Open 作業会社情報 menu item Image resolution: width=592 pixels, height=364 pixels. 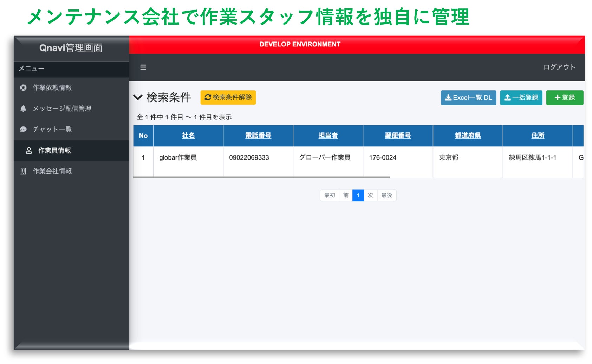(x=71, y=171)
